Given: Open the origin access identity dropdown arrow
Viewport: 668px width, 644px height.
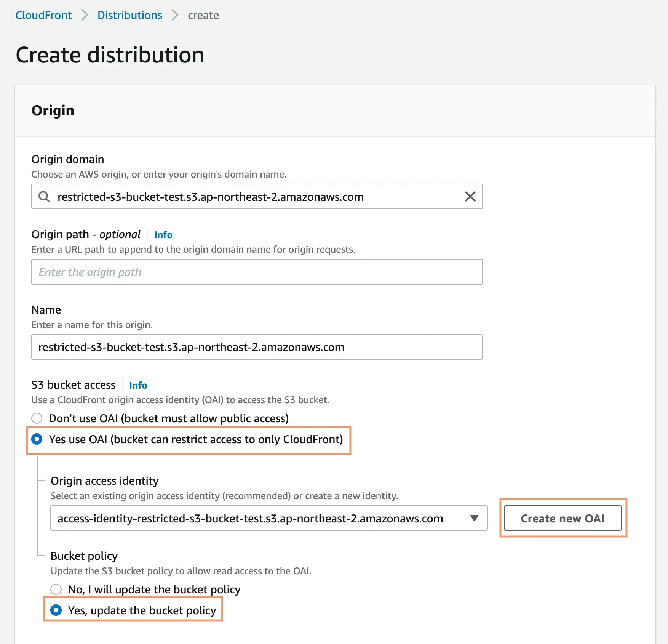Looking at the screenshot, I should tap(474, 518).
